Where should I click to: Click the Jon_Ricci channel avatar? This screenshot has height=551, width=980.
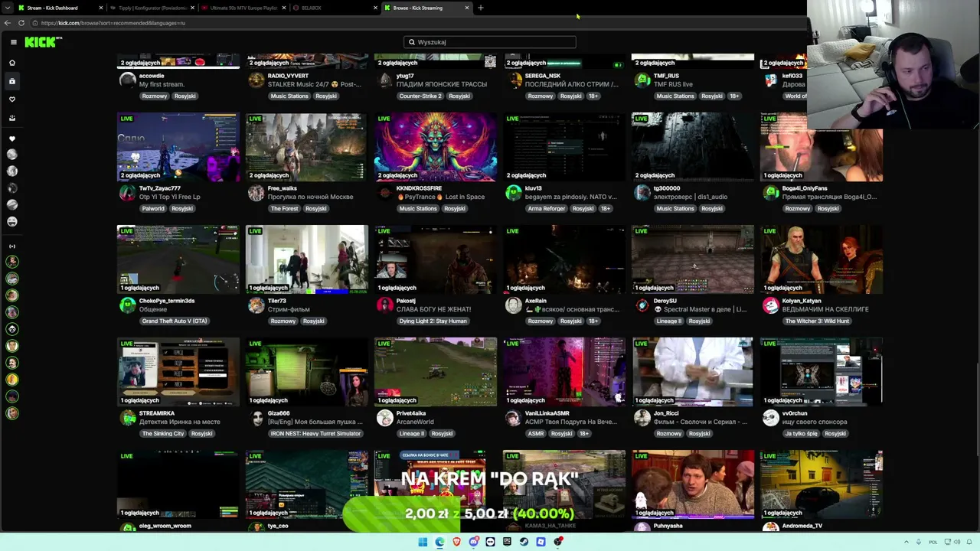click(642, 418)
